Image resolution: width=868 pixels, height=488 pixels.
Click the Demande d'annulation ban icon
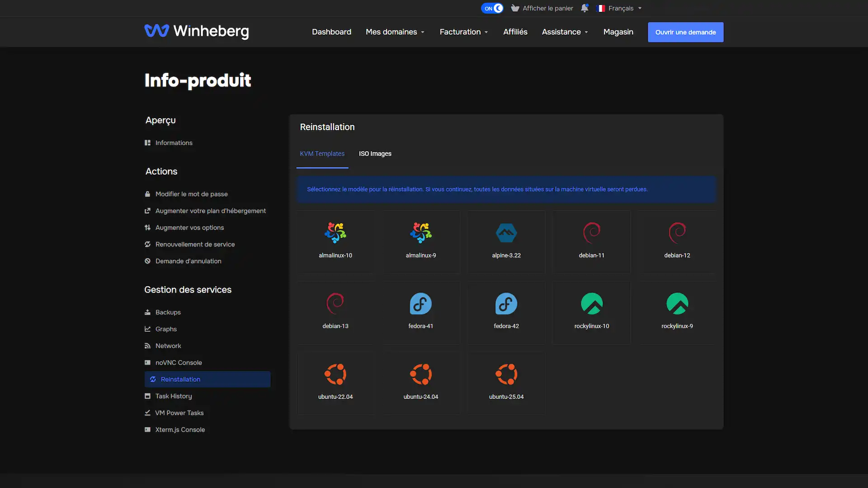[x=147, y=261]
